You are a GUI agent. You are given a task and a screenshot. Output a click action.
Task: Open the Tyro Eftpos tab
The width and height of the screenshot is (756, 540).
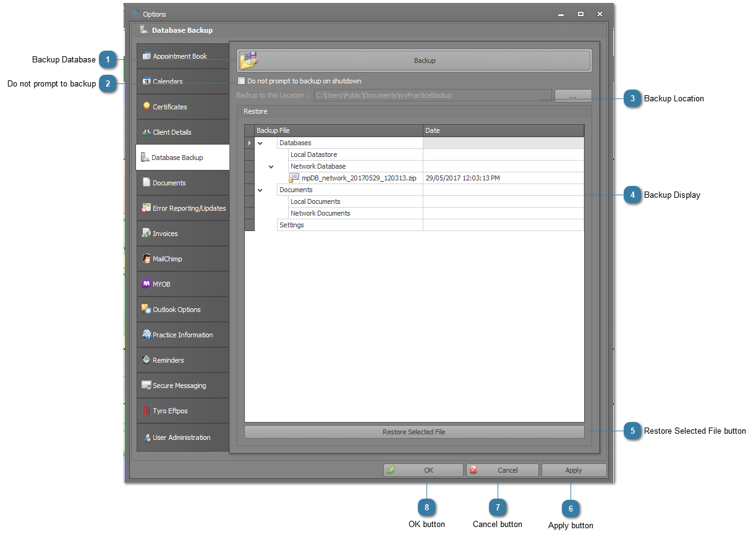tap(183, 411)
